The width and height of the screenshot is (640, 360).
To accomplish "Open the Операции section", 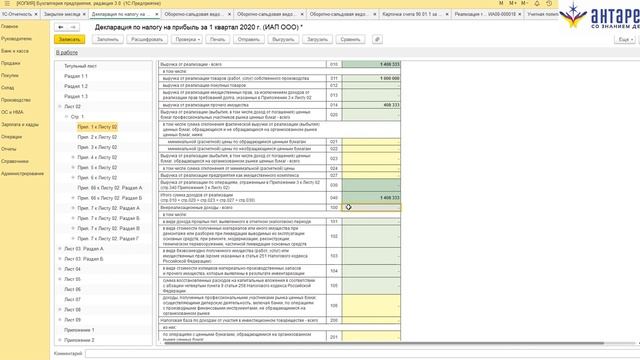I will click(x=11, y=137).
